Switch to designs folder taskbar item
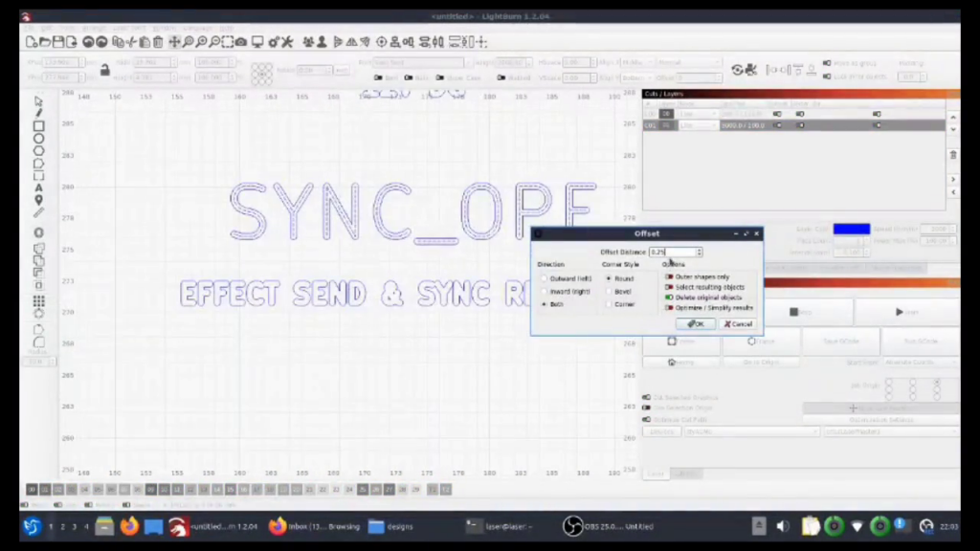The width and height of the screenshot is (980, 551). pos(391,527)
